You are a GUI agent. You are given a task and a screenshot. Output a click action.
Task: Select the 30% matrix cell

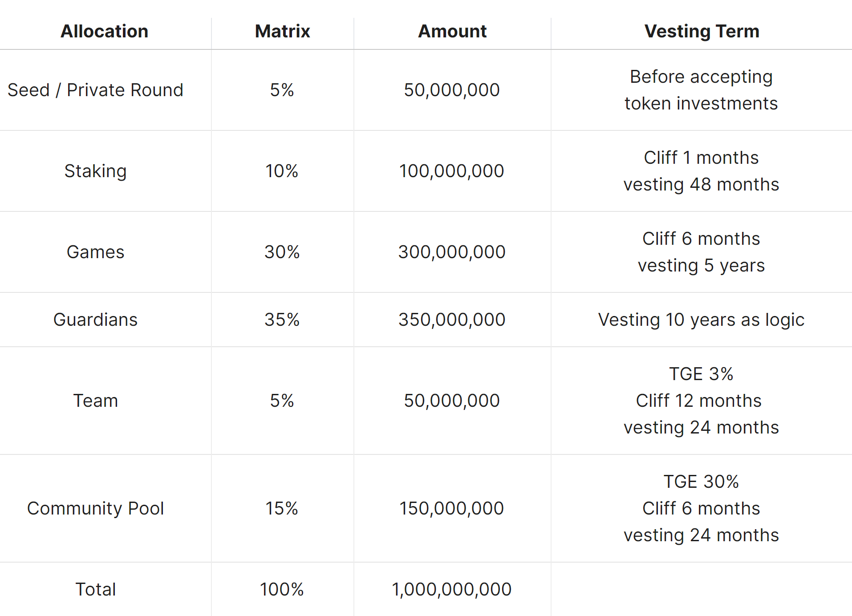(x=282, y=252)
